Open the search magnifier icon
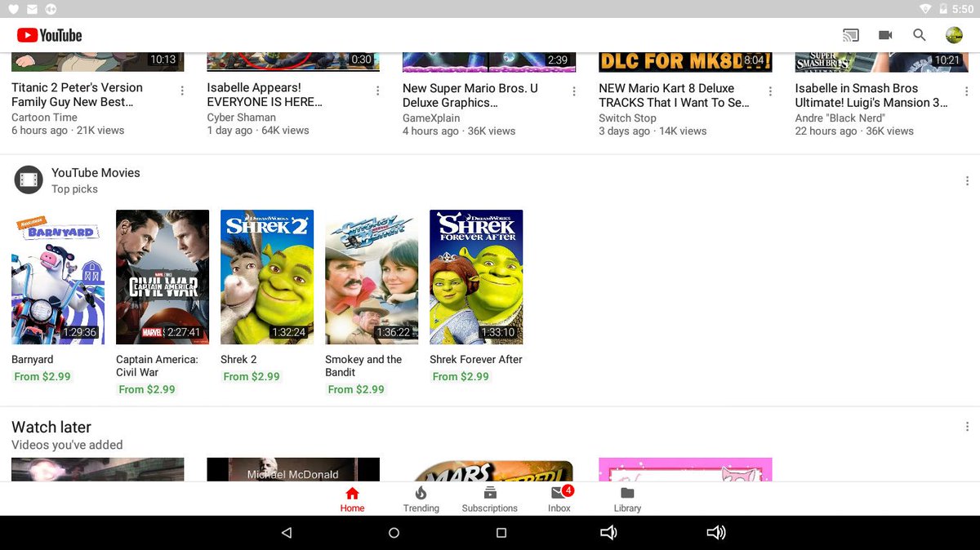 [920, 35]
